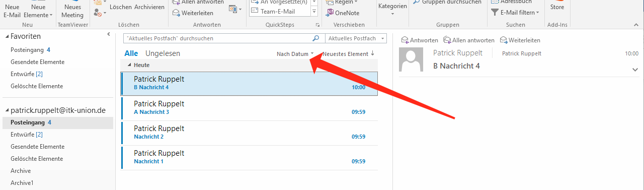Click the Allen antworten icon in the reading pane

pyautogui.click(x=447, y=40)
